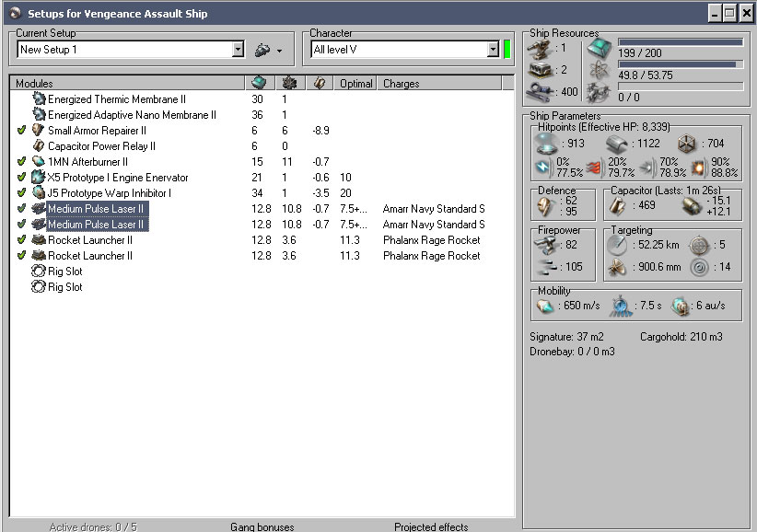Click the calibration icon showing 400
The height and width of the screenshot is (532, 757).
click(540, 92)
